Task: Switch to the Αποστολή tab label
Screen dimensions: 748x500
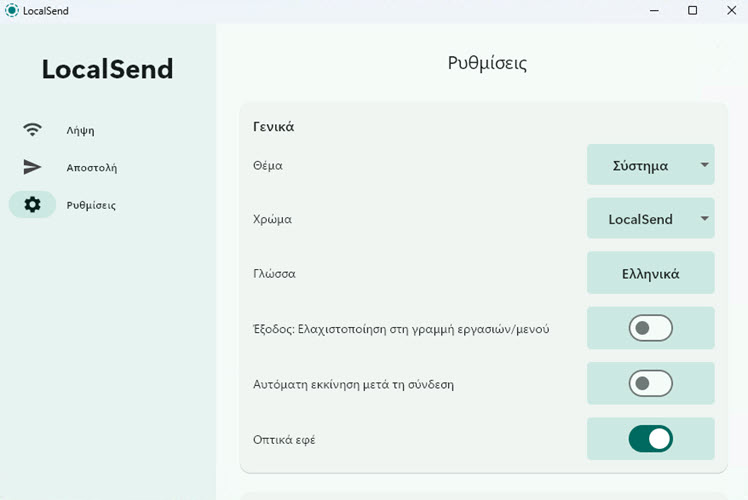Action: pyautogui.click(x=92, y=168)
